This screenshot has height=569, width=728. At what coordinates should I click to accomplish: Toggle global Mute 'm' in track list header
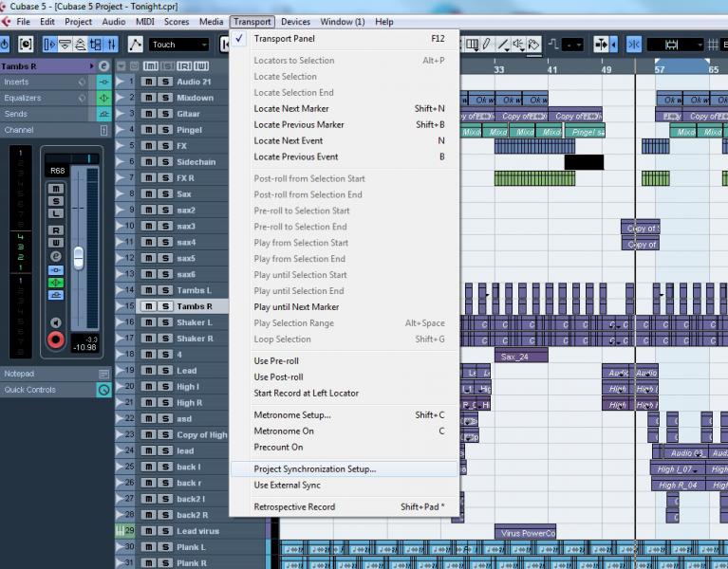point(151,66)
